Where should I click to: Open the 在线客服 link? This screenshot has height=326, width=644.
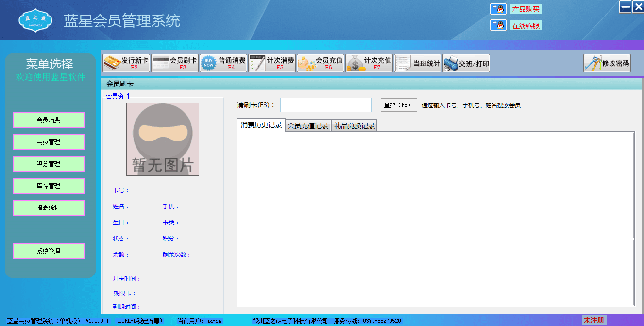526,26
